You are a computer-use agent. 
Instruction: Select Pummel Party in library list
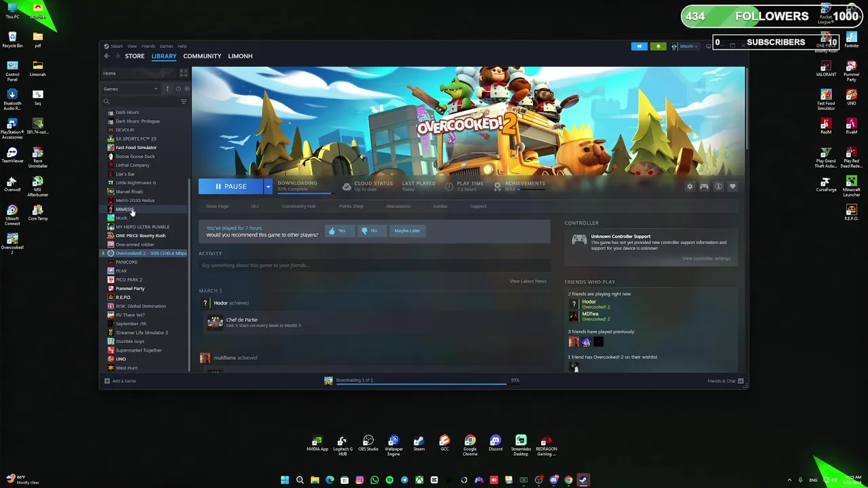click(130, 289)
